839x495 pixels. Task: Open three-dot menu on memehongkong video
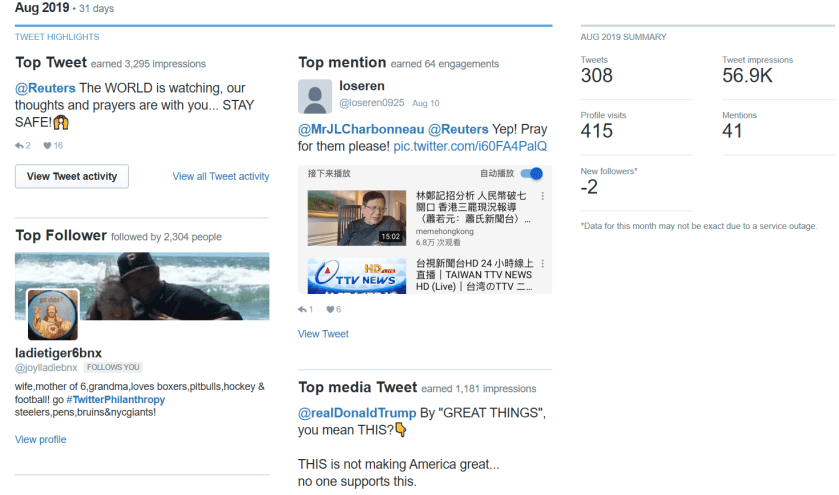[x=543, y=197]
